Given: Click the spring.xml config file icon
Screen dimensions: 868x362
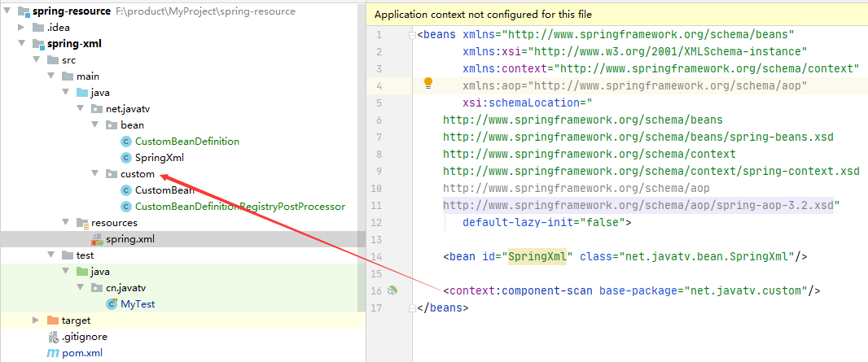Looking at the screenshot, I should click(x=97, y=239).
